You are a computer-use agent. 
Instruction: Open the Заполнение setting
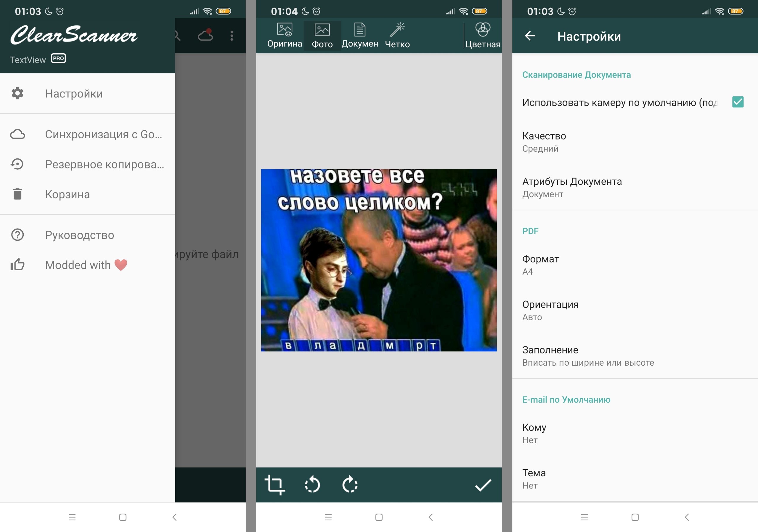[x=635, y=356]
